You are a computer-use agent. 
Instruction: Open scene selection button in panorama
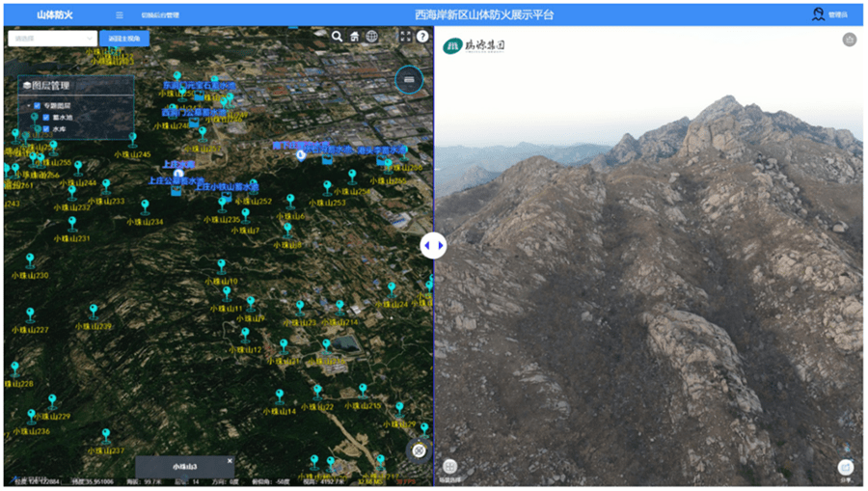(x=449, y=467)
